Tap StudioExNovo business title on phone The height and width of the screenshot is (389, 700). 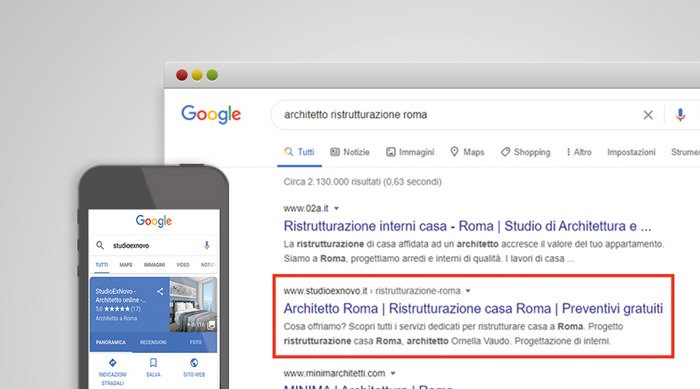[121, 296]
